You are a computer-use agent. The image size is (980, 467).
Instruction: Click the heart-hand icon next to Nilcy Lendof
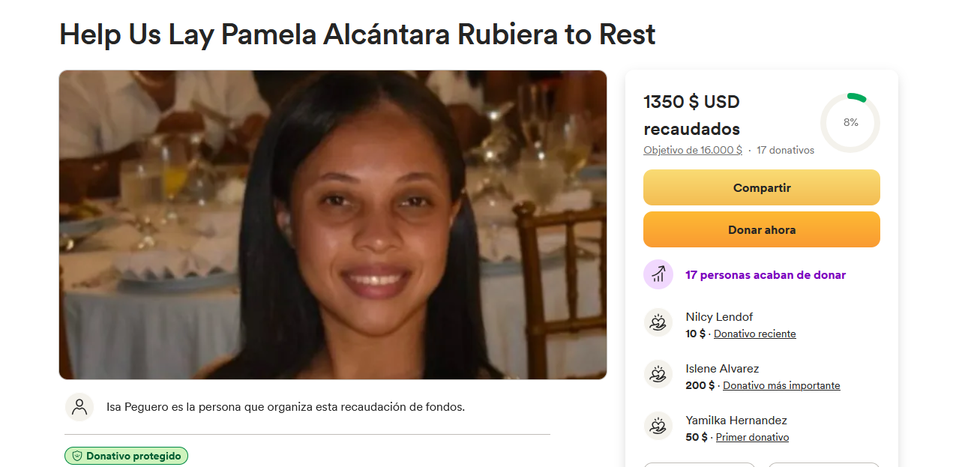[658, 323]
